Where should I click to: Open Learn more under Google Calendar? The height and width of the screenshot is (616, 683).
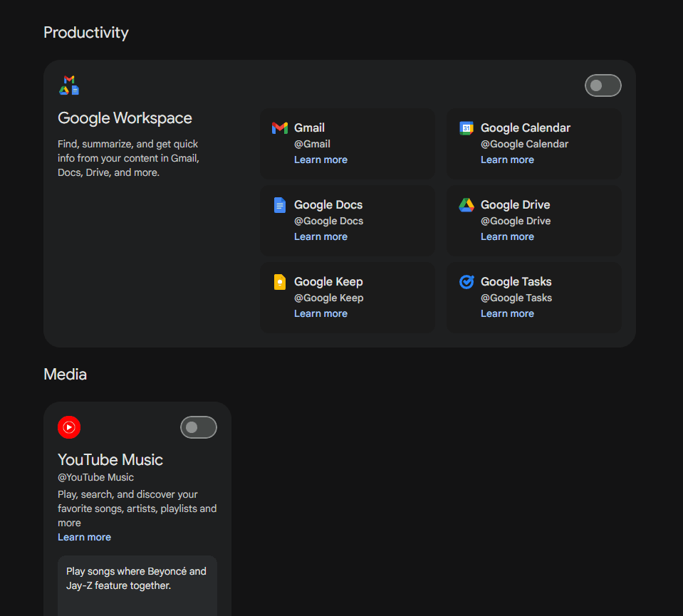pos(507,160)
